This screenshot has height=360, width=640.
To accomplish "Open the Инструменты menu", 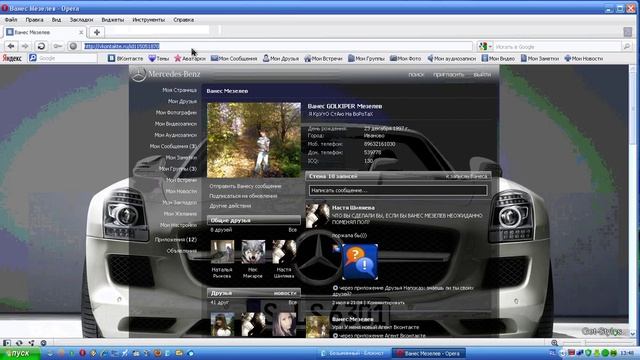I will pos(149,20).
